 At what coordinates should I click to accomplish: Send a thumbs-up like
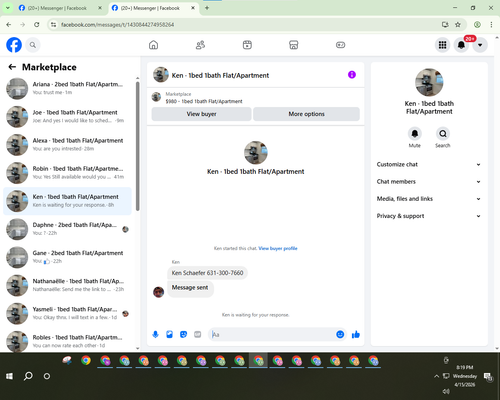356,334
